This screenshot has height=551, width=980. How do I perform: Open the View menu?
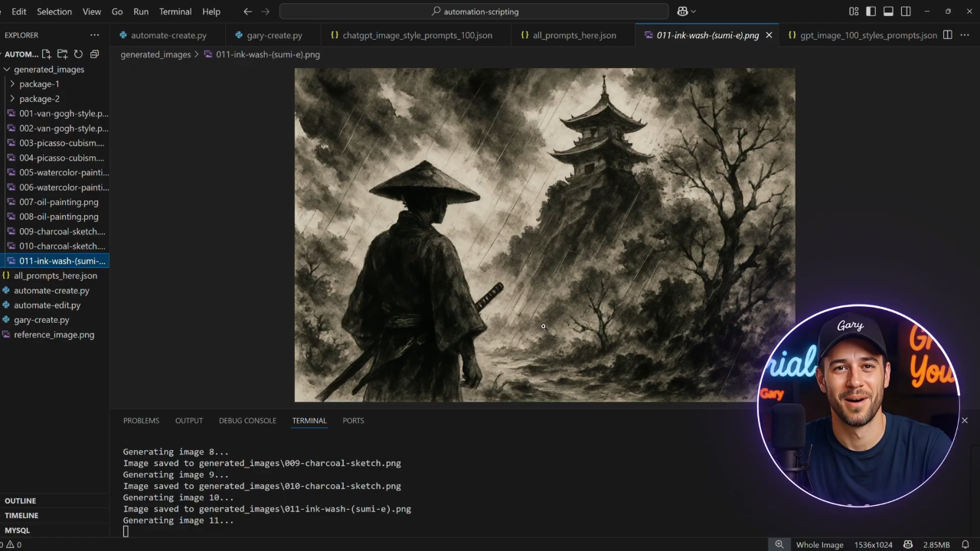click(x=92, y=11)
